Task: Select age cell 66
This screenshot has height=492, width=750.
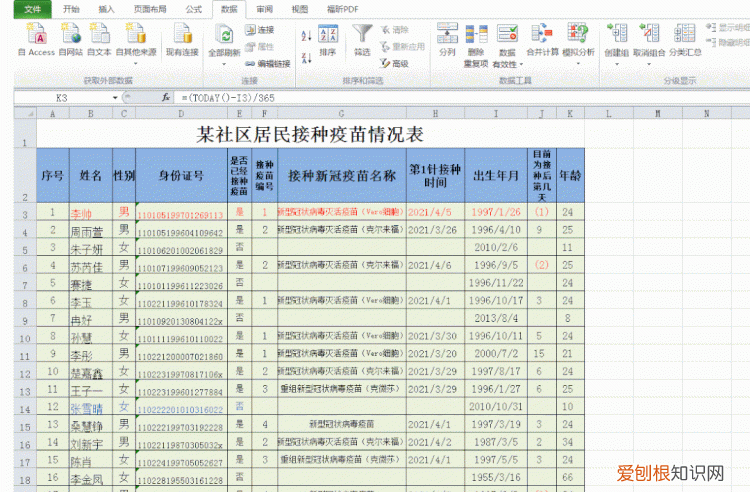Action: [570, 477]
